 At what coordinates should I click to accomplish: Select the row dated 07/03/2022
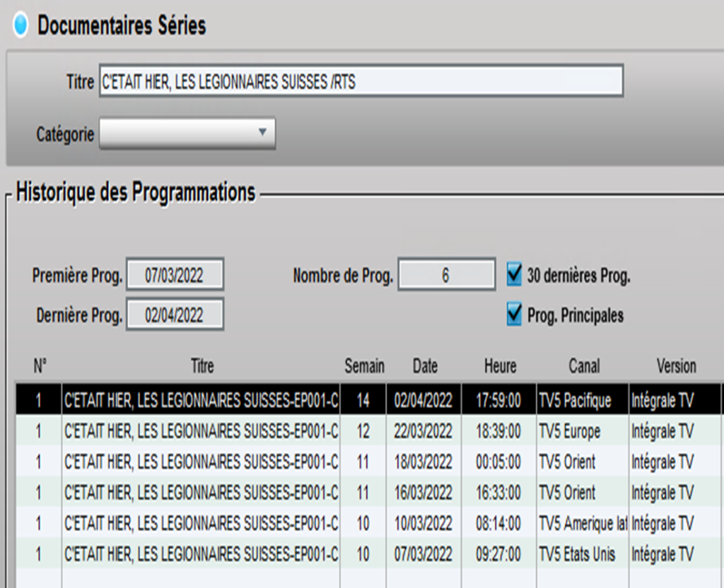[x=369, y=554]
